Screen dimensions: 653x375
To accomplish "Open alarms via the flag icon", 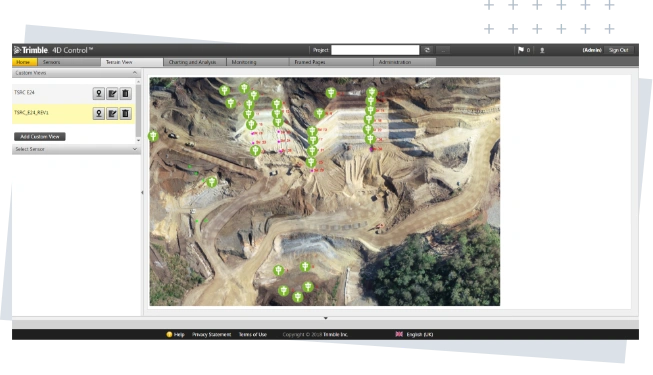I will point(521,50).
